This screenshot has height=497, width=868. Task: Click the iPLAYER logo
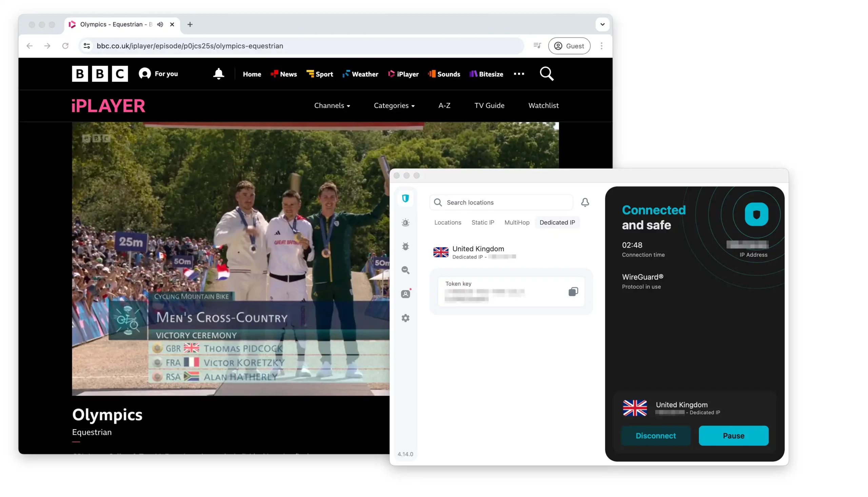pos(108,106)
